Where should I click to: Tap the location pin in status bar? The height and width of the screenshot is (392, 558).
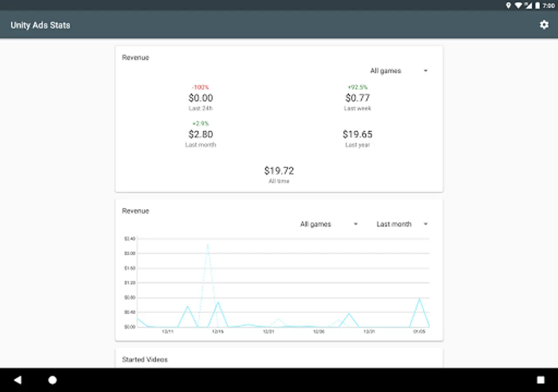tap(508, 5)
